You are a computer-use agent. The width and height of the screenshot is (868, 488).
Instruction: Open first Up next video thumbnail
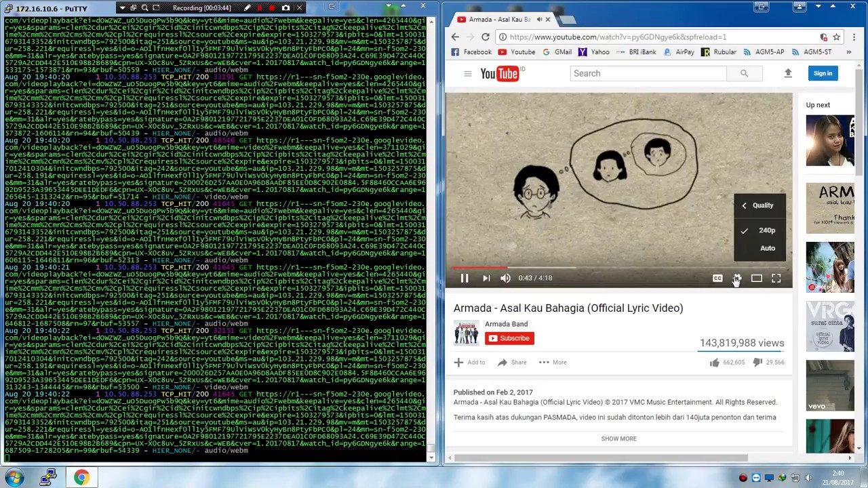(x=830, y=141)
